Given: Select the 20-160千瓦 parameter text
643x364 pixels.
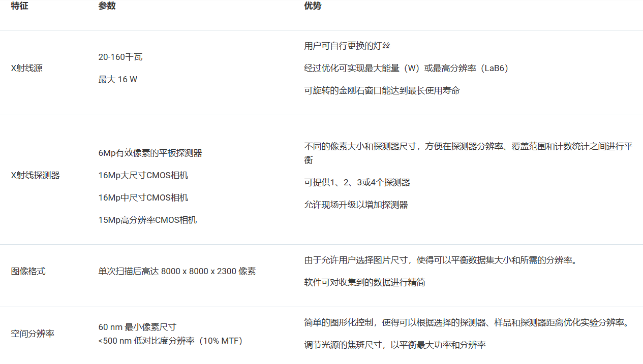Looking at the screenshot, I should [120, 57].
